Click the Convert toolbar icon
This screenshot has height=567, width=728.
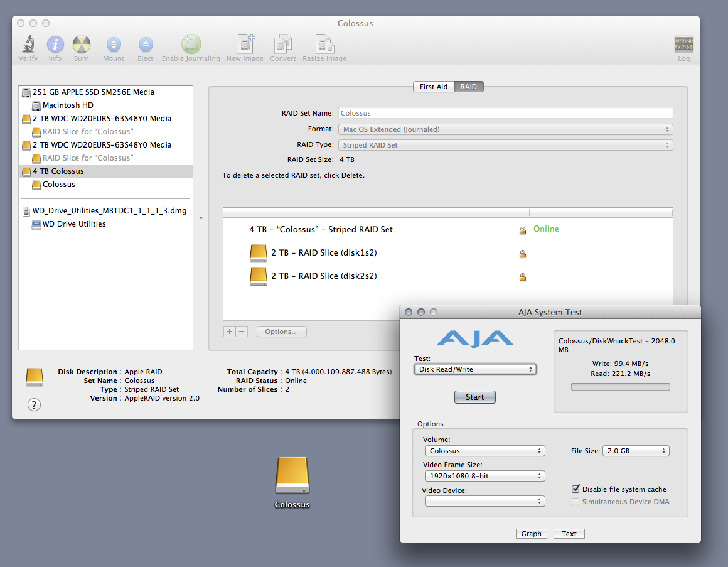(283, 44)
